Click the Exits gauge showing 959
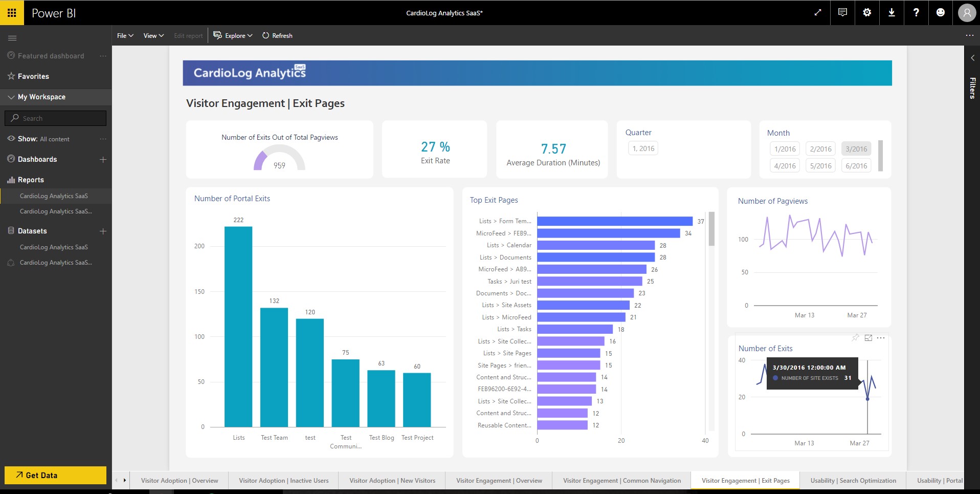The image size is (980, 494). coord(279,158)
